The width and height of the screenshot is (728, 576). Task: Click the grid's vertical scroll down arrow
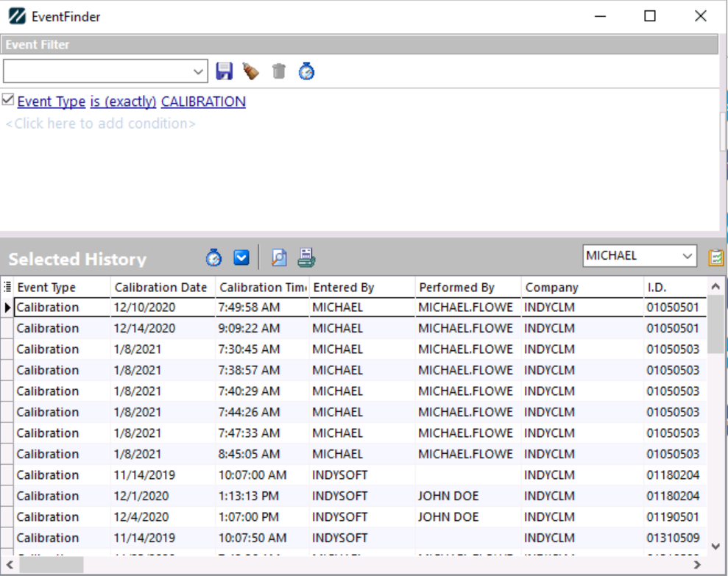click(715, 546)
